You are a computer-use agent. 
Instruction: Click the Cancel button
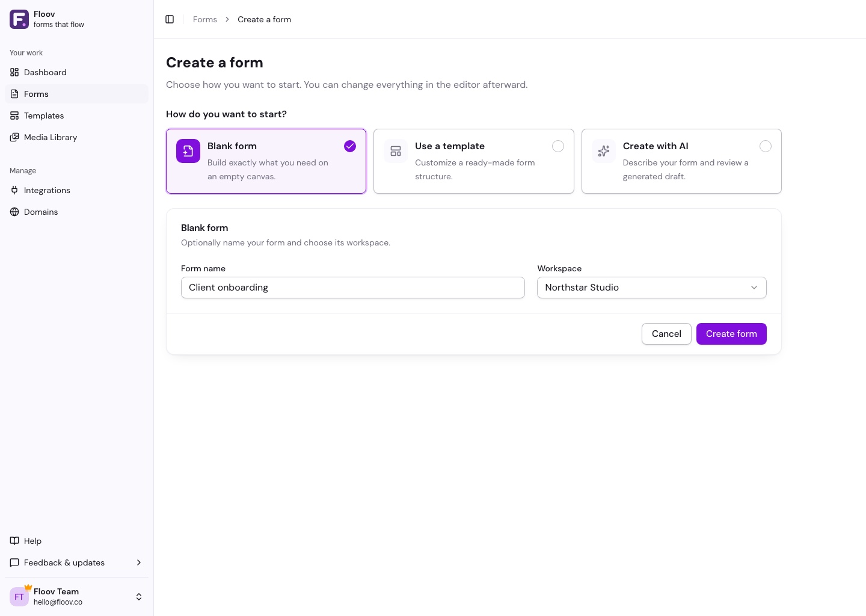click(x=666, y=334)
